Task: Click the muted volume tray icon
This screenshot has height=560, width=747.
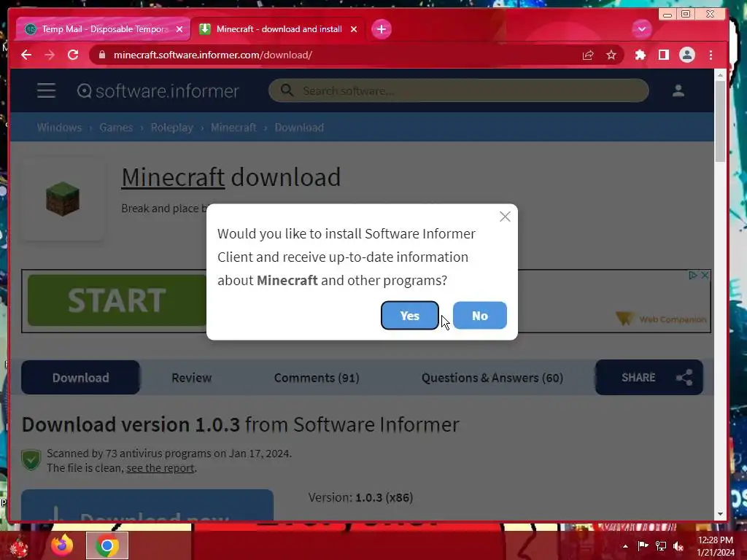Action: click(x=678, y=545)
